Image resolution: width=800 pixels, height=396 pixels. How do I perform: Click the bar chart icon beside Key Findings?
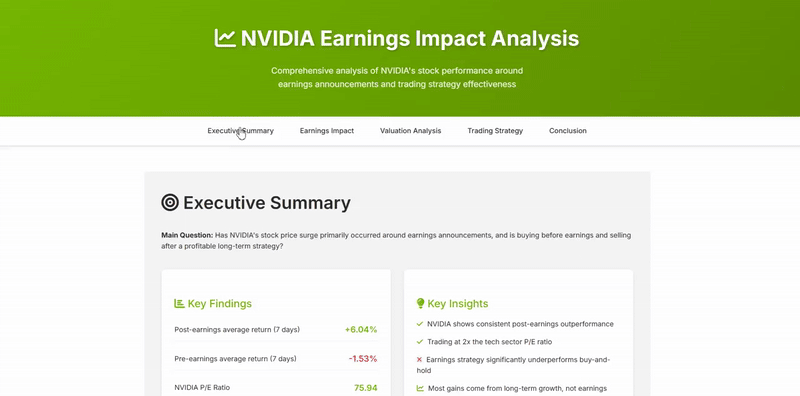tap(179, 304)
